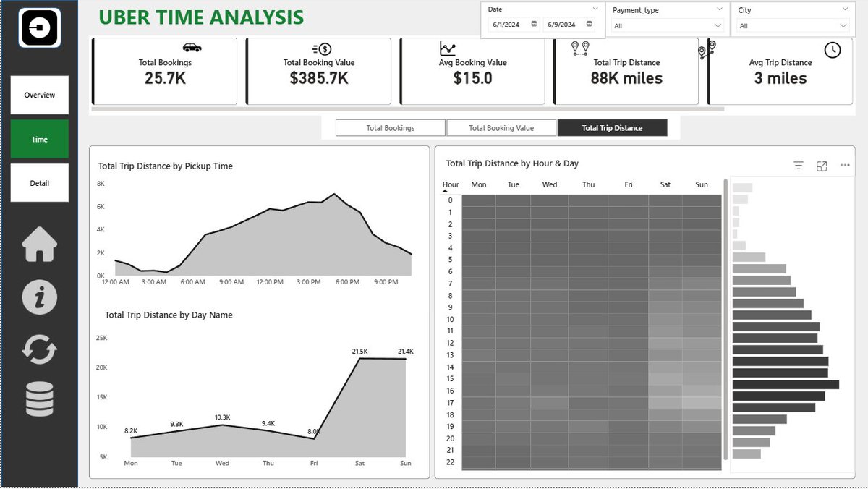Viewport: 868px width, 489px height.
Task: Click hour 0 row label in heatmap
Action: 450,200
